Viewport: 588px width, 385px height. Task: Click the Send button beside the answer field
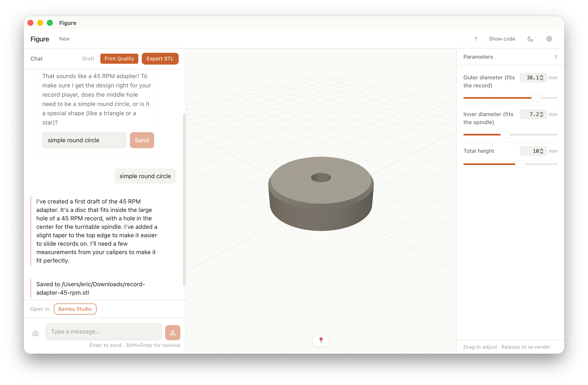point(142,140)
